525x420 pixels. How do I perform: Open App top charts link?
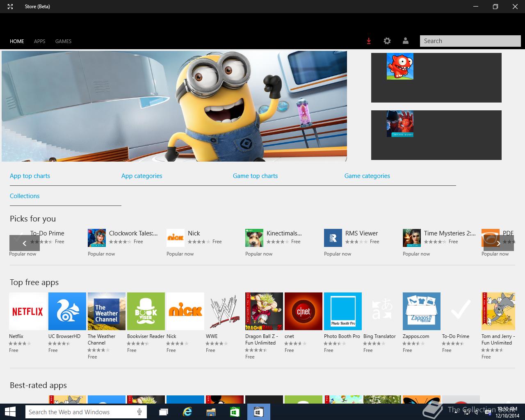(x=30, y=176)
